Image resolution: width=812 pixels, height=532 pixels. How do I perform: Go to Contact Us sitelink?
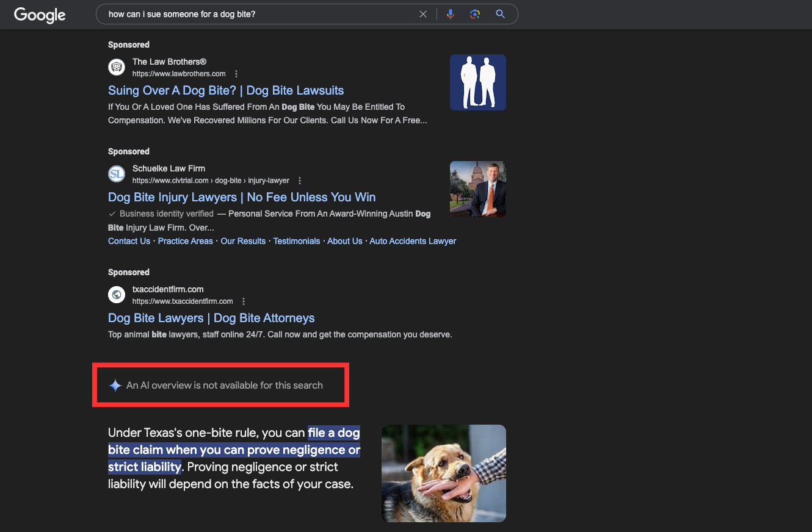click(x=129, y=241)
